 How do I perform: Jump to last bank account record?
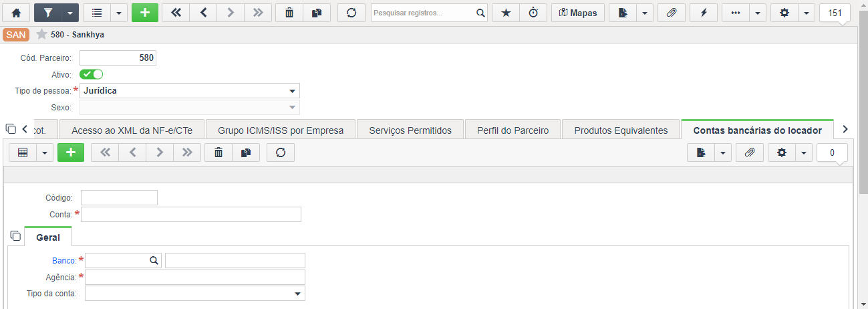tap(186, 152)
